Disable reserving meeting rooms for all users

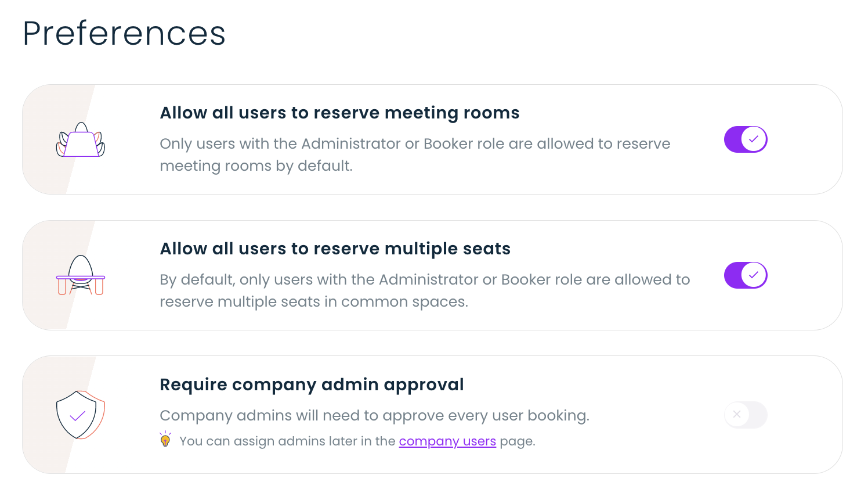tap(746, 139)
